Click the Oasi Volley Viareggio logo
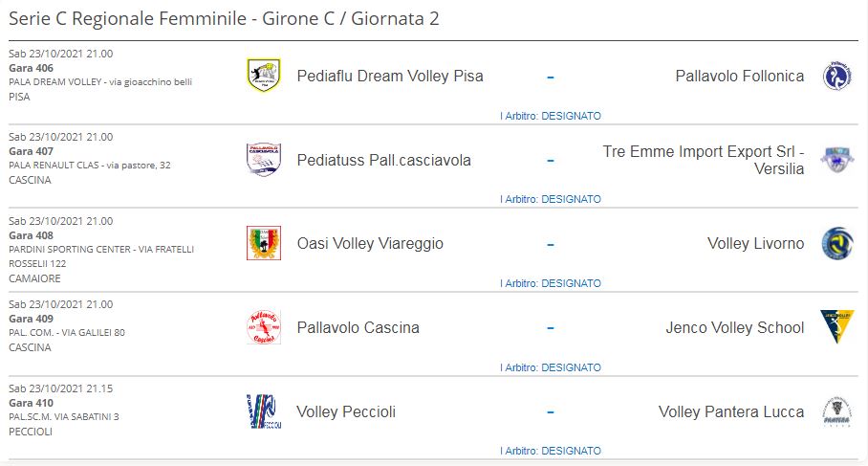This screenshot has width=868, height=466. pos(263,243)
